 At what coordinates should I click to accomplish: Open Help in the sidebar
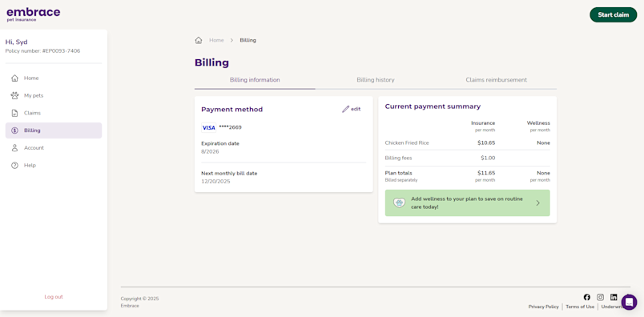(54, 166)
